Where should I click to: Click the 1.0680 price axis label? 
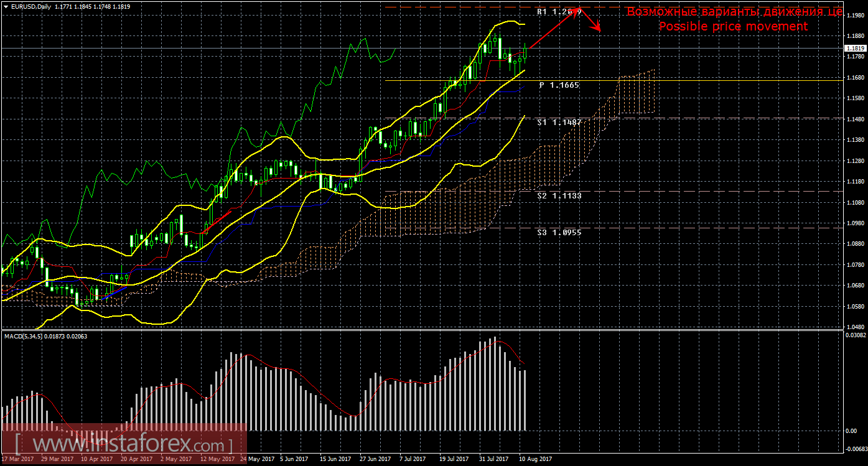click(855, 286)
